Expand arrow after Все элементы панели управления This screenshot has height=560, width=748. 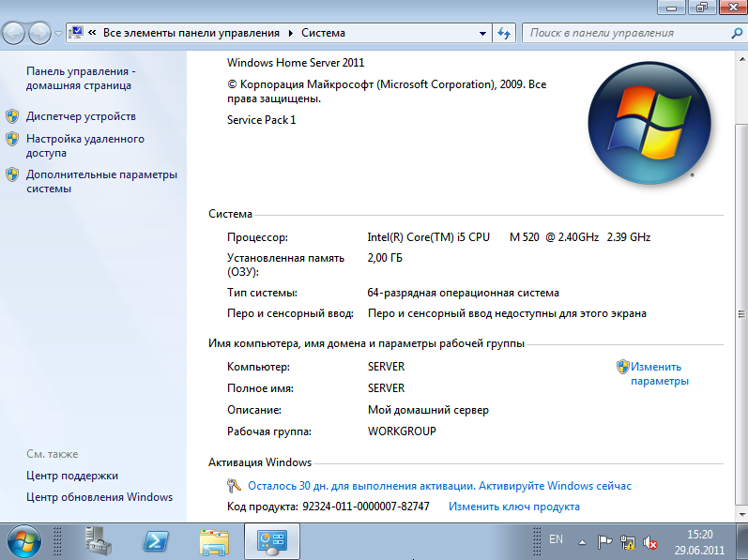tap(291, 34)
